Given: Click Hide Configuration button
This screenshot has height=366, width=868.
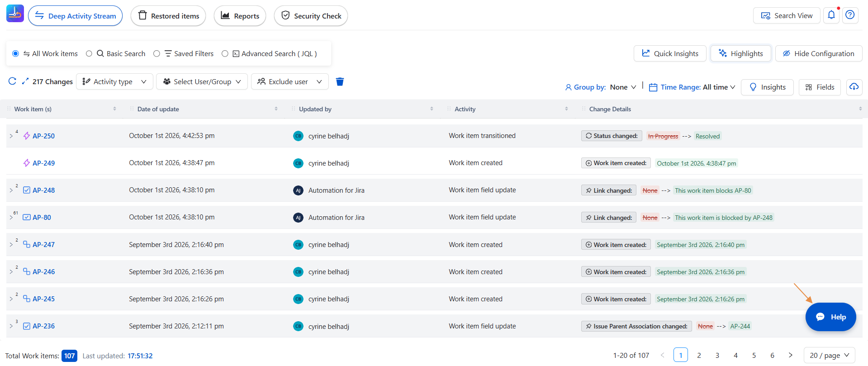Looking at the screenshot, I should (x=819, y=53).
